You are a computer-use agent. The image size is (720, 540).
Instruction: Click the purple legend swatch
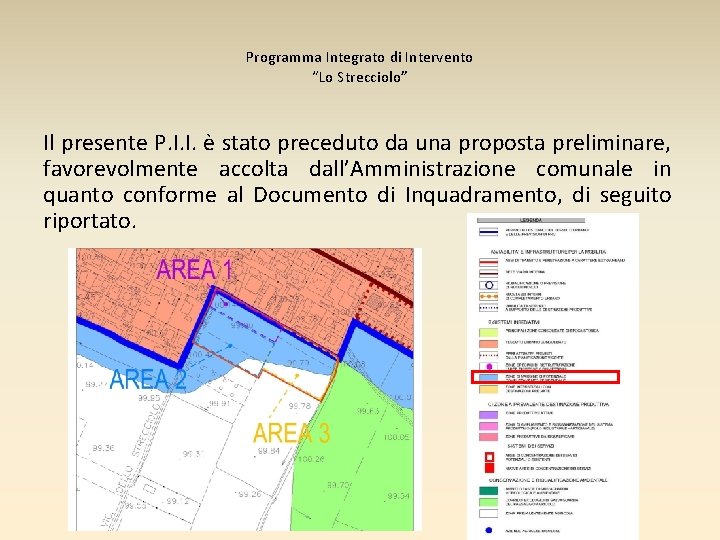[x=489, y=415]
